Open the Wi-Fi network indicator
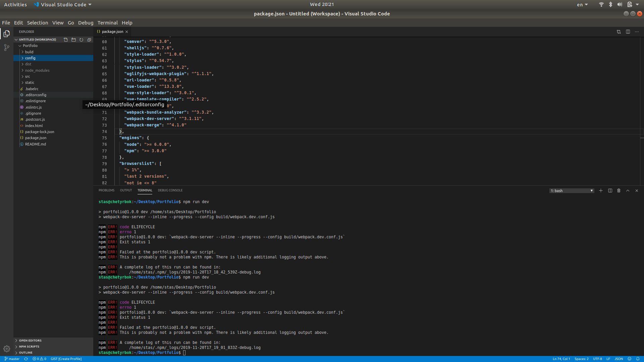The height and width of the screenshot is (362, 644). (601, 4)
